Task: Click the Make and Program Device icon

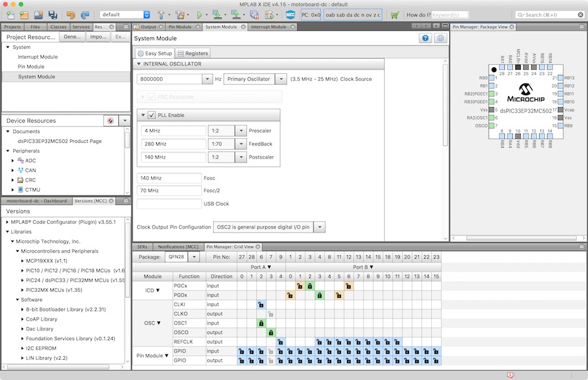Action: 217,14
